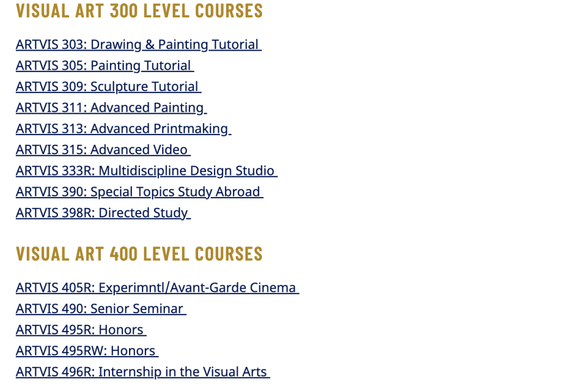Image resolution: width=588 pixels, height=386 pixels.
Task: View the multidiscipline design studio course
Action: (146, 171)
